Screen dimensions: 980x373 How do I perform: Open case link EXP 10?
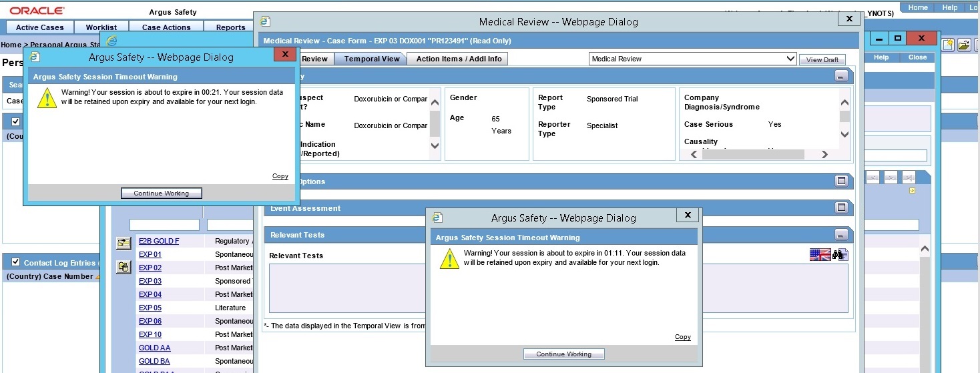pos(150,334)
